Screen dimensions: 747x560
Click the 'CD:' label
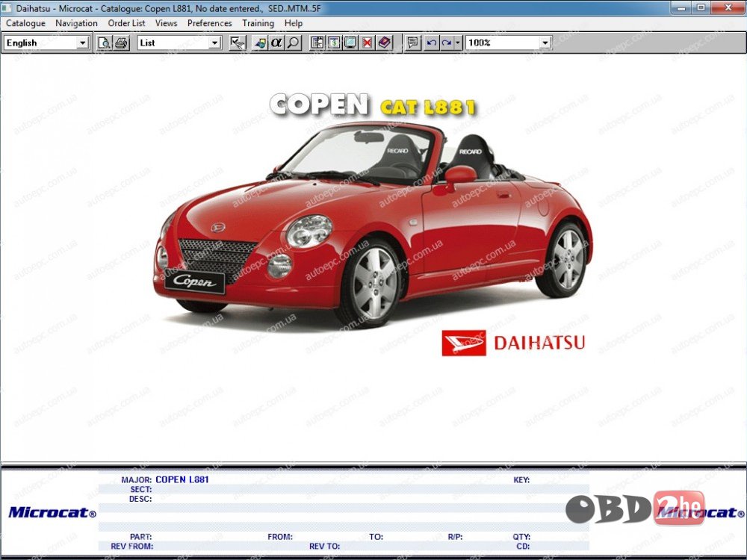pos(523,547)
